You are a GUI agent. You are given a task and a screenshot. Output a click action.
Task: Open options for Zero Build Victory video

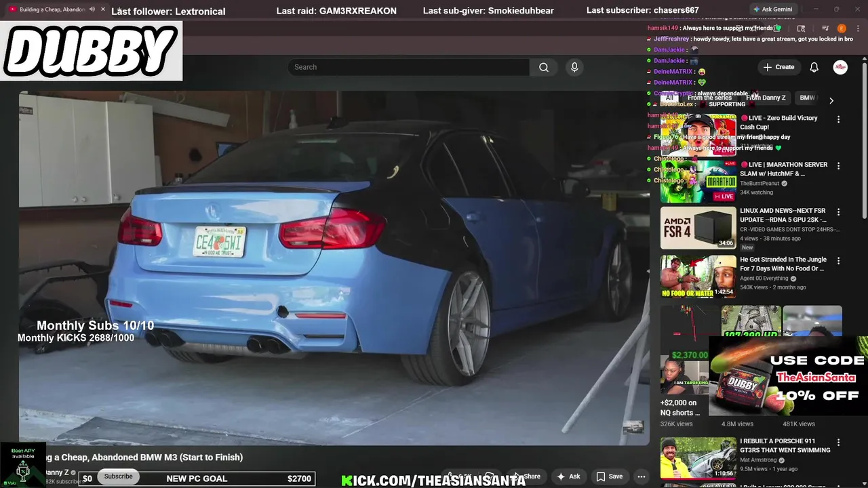tap(838, 119)
